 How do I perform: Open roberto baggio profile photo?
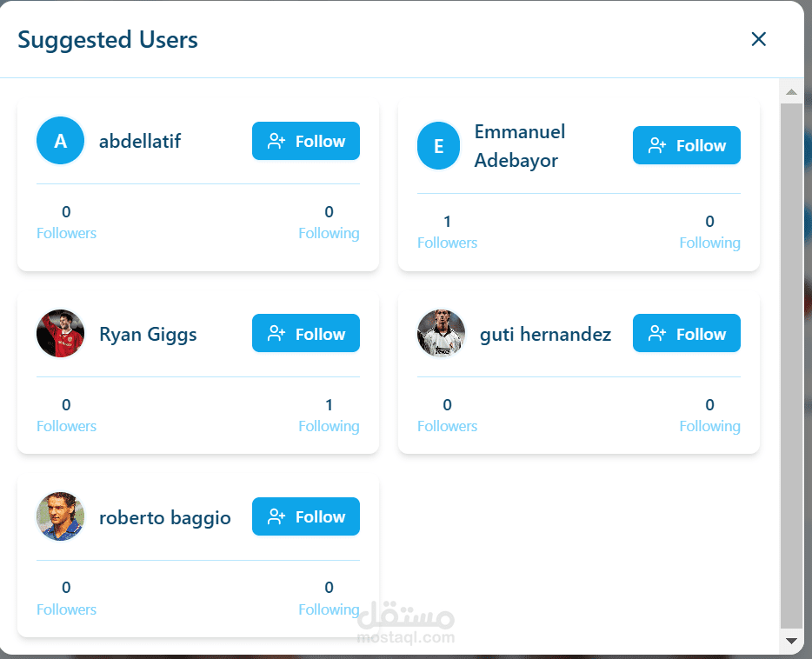pyautogui.click(x=61, y=516)
